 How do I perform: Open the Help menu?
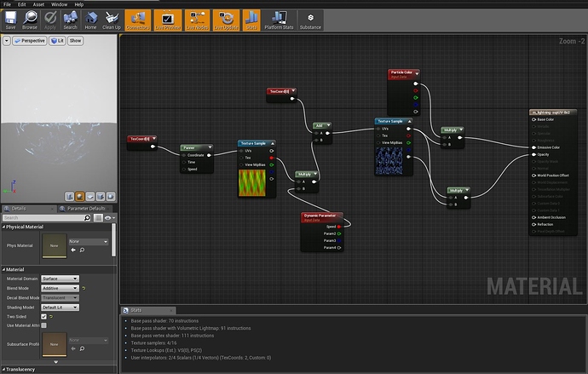pos(78,4)
